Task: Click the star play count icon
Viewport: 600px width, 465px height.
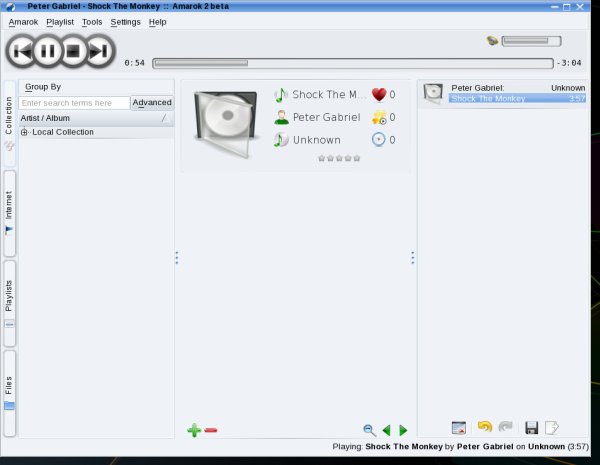Action: 379,117
